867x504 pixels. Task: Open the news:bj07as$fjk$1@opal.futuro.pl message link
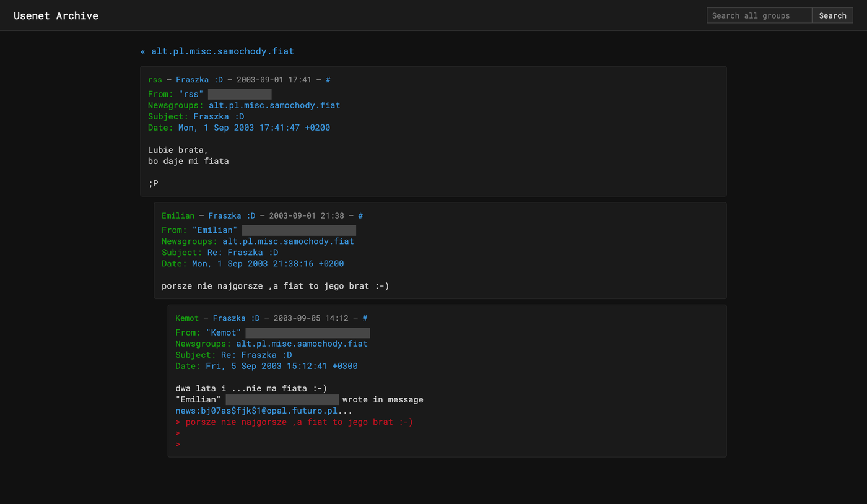pos(256,411)
